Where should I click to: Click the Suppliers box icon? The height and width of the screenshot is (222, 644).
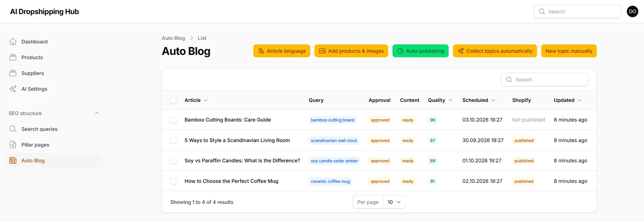tap(13, 73)
